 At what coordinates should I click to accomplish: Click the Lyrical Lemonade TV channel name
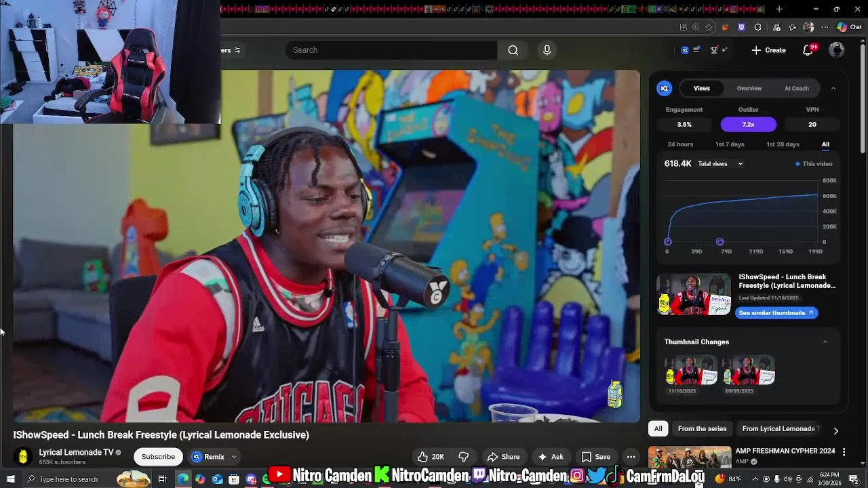tap(76, 452)
